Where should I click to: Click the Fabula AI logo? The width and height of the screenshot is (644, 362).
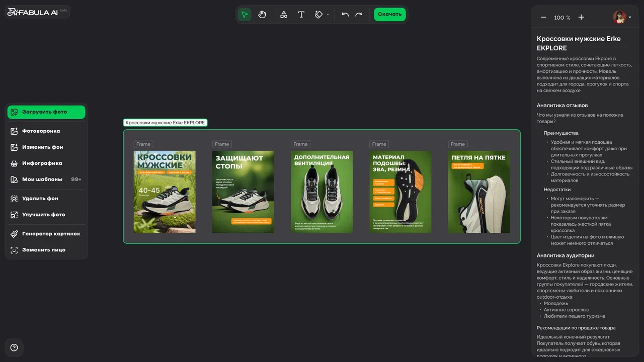[33, 12]
